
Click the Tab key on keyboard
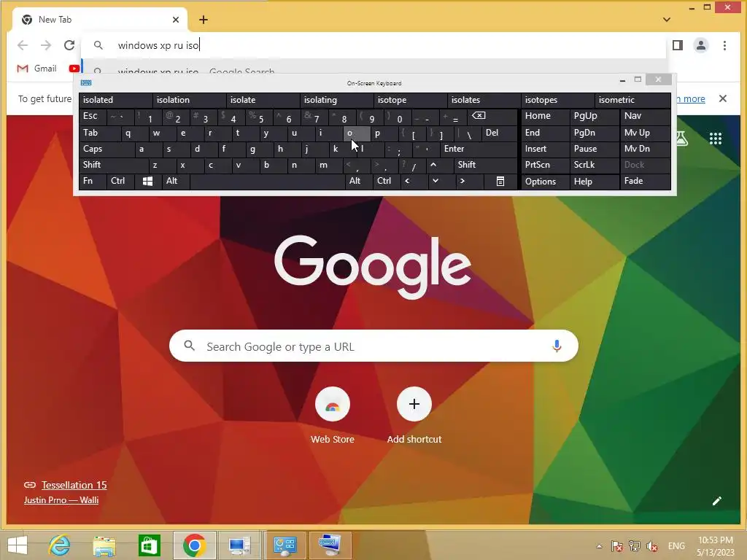coord(99,133)
